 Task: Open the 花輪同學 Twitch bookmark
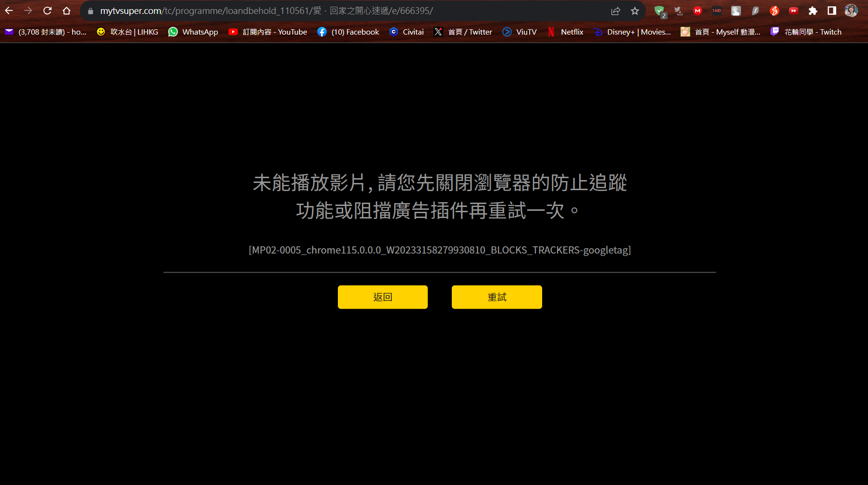pyautogui.click(x=806, y=32)
